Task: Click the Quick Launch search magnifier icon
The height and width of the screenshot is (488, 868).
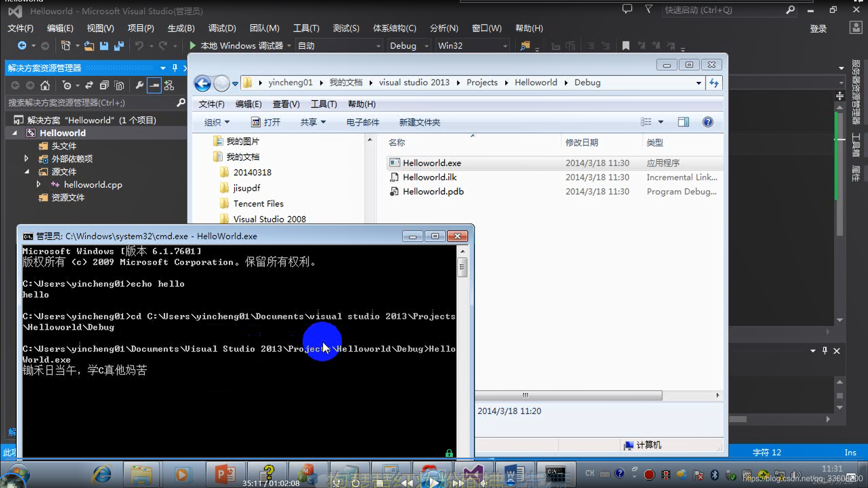Action: [x=790, y=10]
